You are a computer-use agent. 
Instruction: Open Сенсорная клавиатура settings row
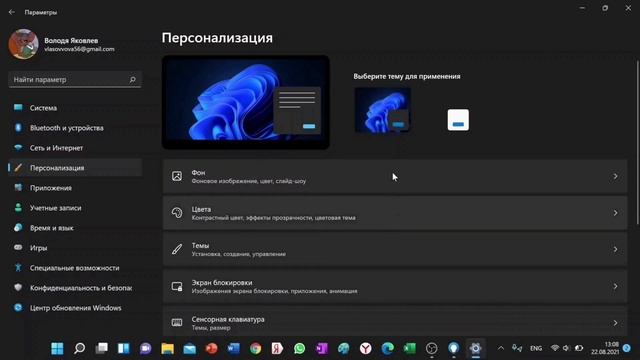(395, 322)
